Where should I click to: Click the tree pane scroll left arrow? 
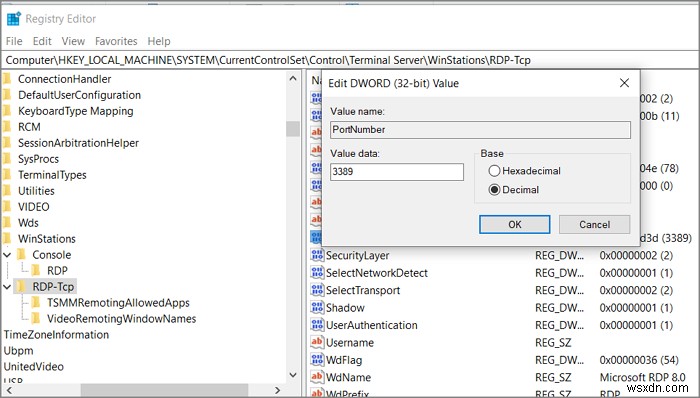point(8,390)
